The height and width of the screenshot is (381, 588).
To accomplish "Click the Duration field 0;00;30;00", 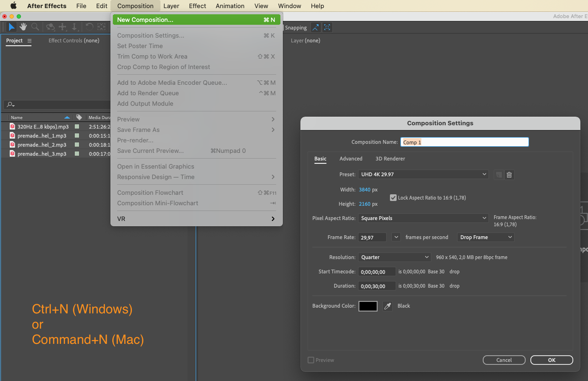I will pyautogui.click(x=377, y=286).
